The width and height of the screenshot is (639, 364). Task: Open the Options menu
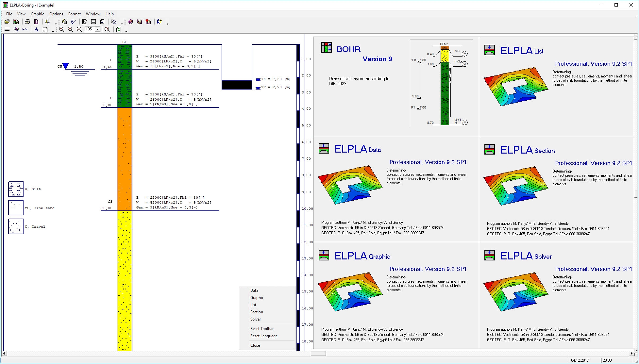(56, 14)
